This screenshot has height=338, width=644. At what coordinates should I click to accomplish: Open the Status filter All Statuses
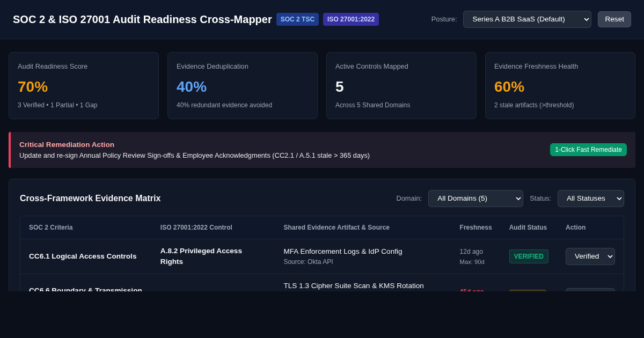(590, 199)
